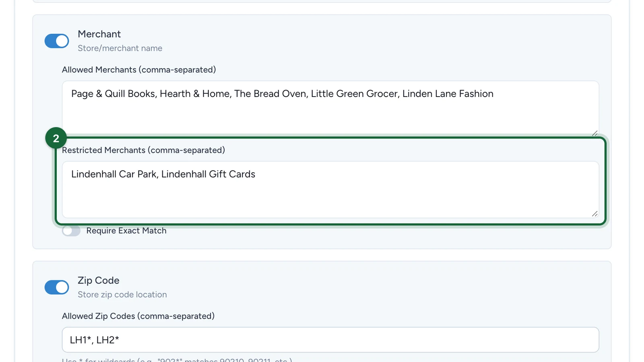This screenshot has width=644, height=362.
Task: Click the Zip Code section heading
Action: tap(99, 280)
